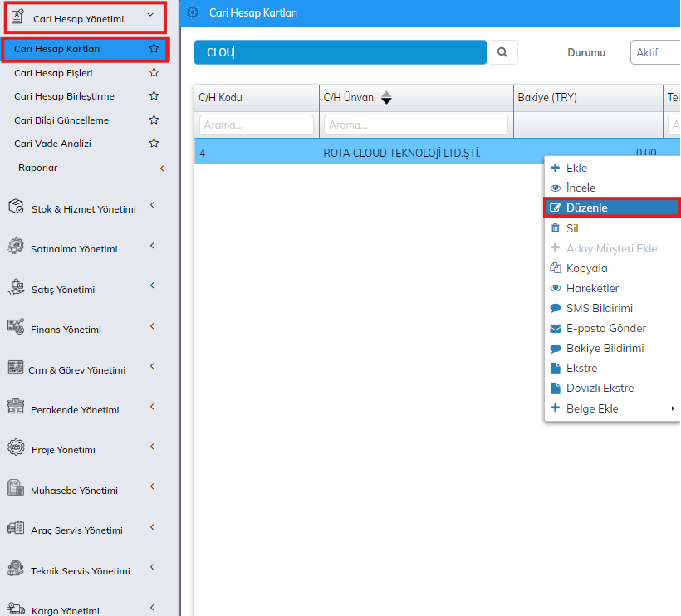The height and width of the screenshot is (616, 681).
Task: Choose Düzenle from the context menu
Action: click(586, 208)
